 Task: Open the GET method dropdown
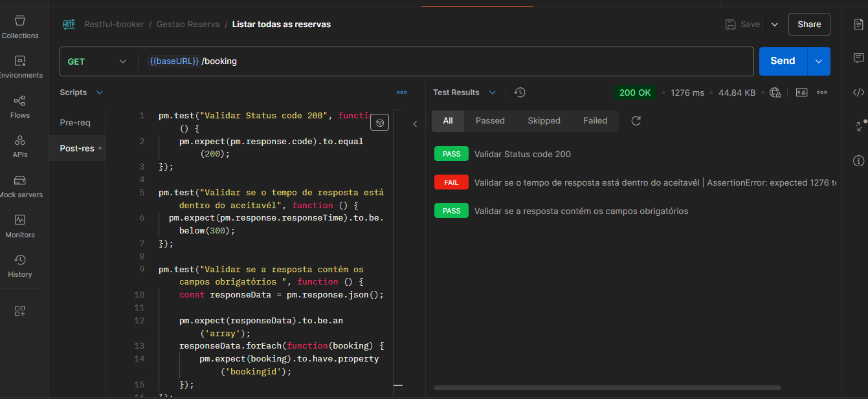(x=97, y=61)
